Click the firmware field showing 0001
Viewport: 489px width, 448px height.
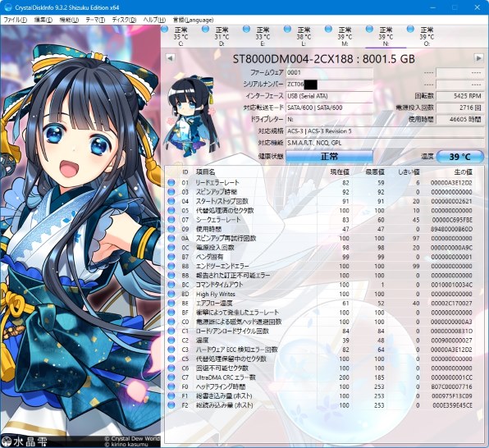click(x=329, y=73)
